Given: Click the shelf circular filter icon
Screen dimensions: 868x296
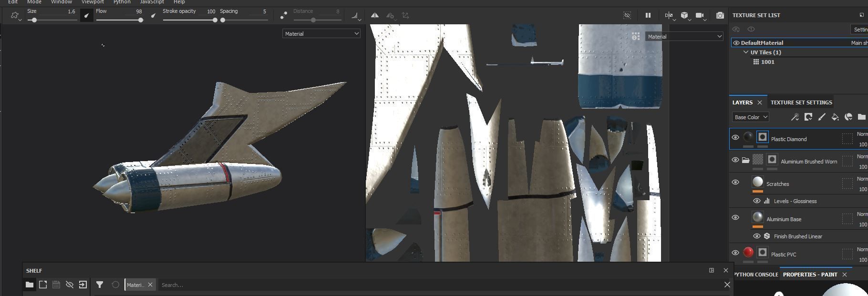Looking at the screenshot, I should click(x=115, y=285).
